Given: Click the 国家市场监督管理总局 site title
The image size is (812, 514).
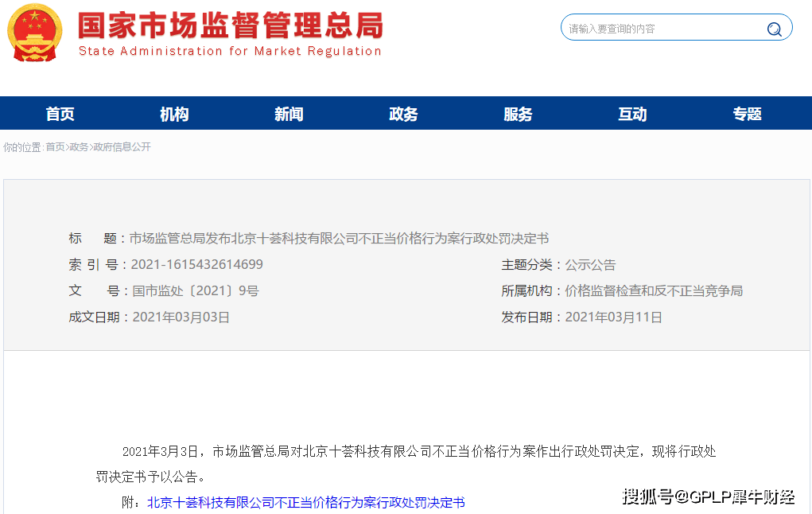Looking at the screenshot, I should point(230,25).
